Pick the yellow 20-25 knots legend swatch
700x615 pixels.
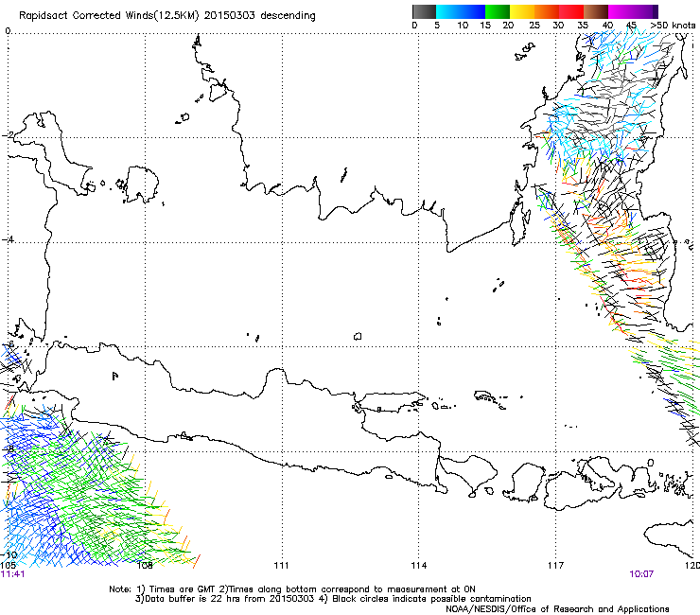(522, 11)
